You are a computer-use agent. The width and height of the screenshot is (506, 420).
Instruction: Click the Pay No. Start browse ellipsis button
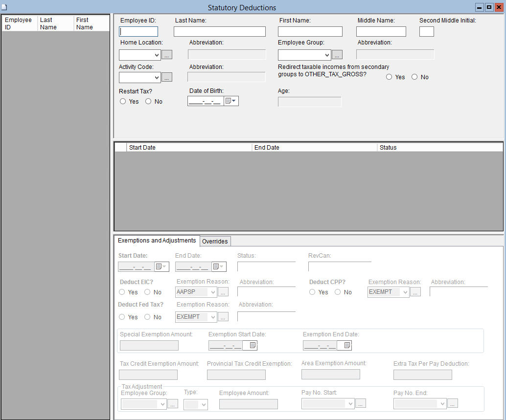tap(361, 404)
